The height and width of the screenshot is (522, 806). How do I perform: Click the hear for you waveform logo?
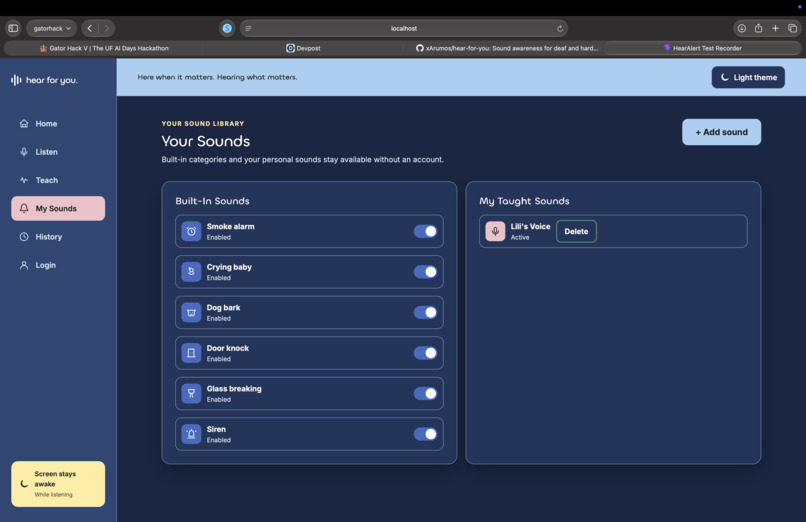point(16,80)
